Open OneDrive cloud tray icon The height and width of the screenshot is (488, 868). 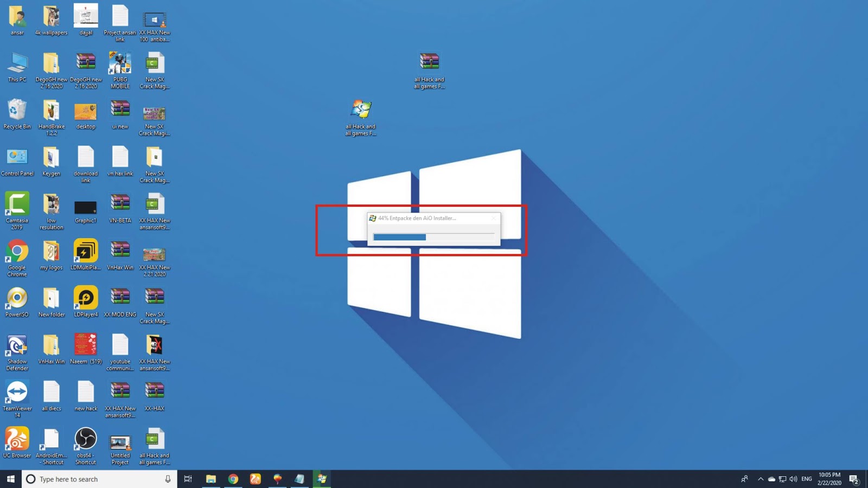pos(771,479)
